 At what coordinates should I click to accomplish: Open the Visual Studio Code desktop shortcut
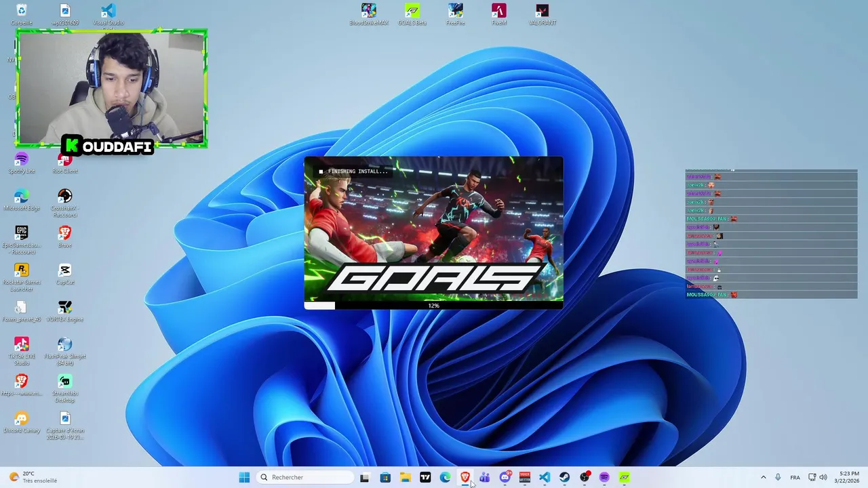coord(108,14)
